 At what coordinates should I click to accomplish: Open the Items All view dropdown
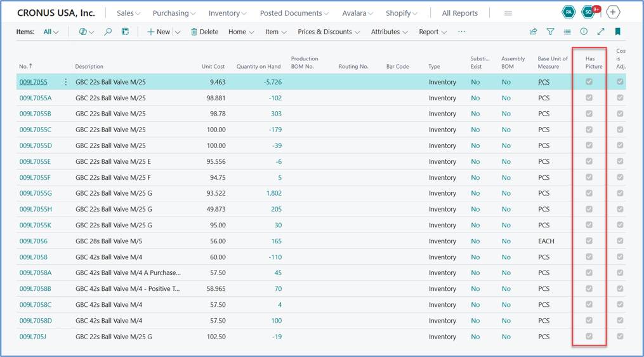click(x=51, y=32)
